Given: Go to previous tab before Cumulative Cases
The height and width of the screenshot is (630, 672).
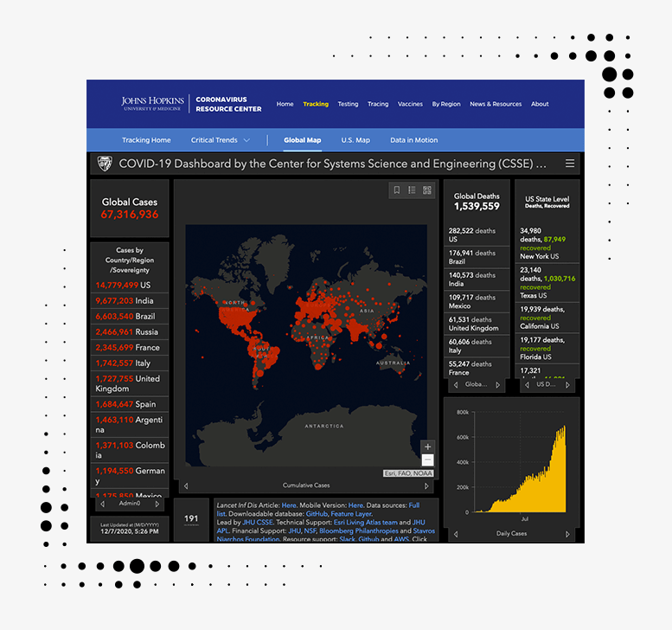Looking at the screenshot, I should click(x=186, y=485).
